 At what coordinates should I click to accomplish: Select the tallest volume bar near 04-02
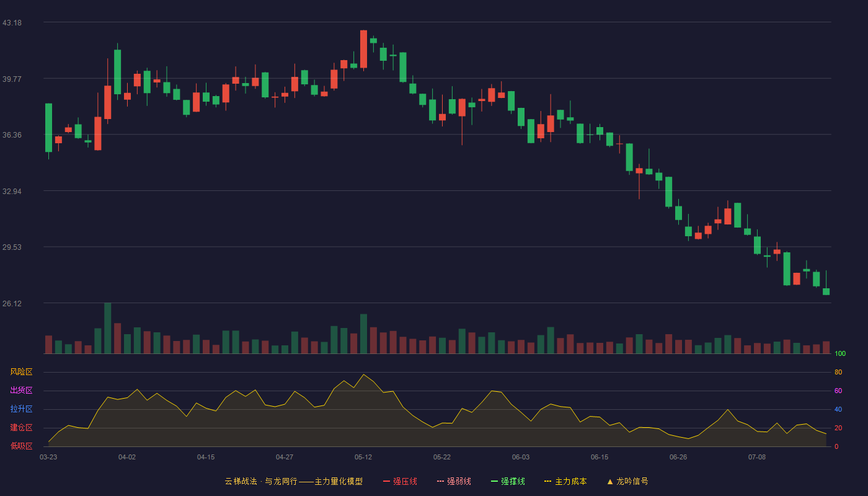point(107,328)
